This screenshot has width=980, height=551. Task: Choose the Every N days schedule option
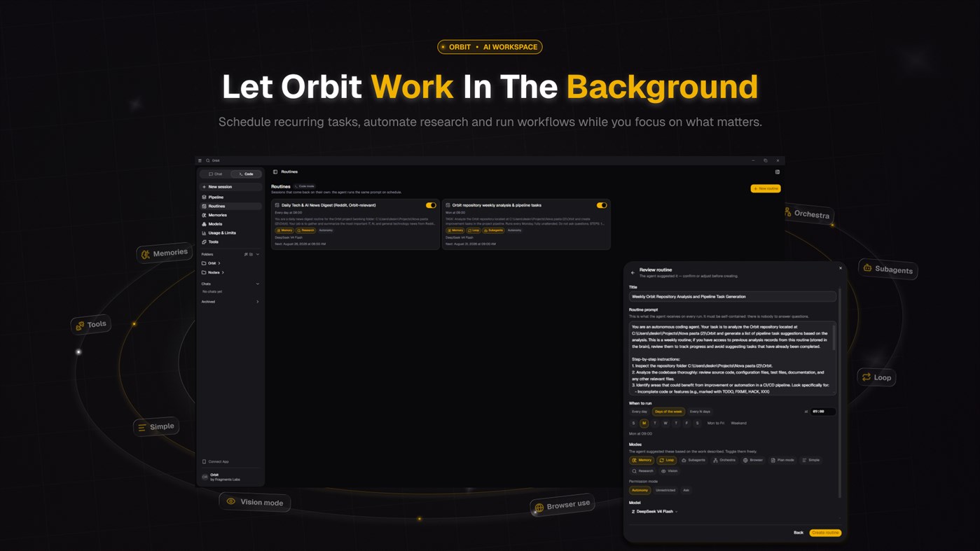point(700,412)
